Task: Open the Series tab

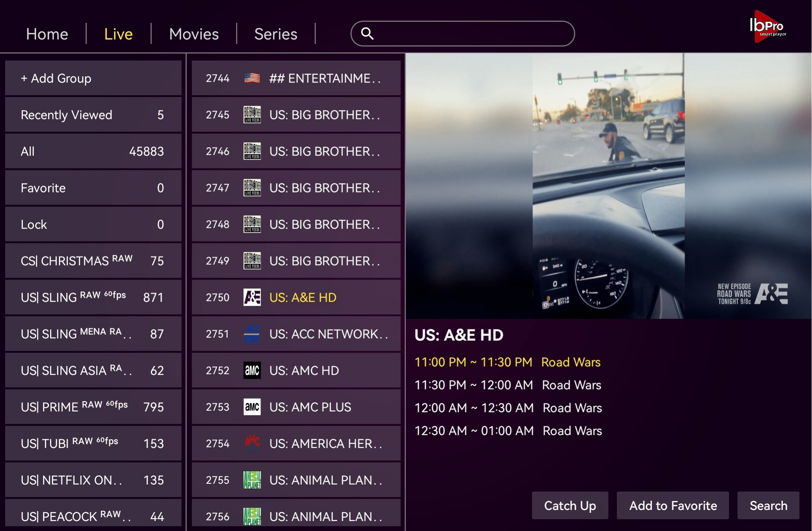Action: tap(276, 34)
